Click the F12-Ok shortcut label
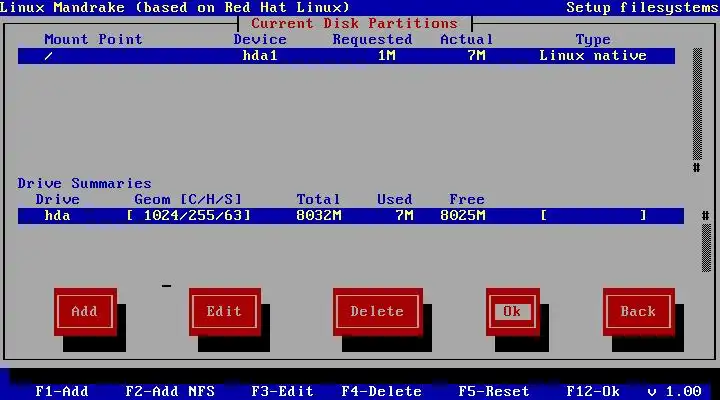 click(593, 391)
